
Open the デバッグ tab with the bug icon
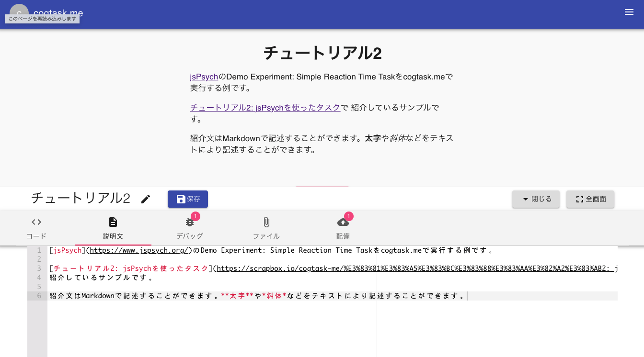[x=190, y=228]
